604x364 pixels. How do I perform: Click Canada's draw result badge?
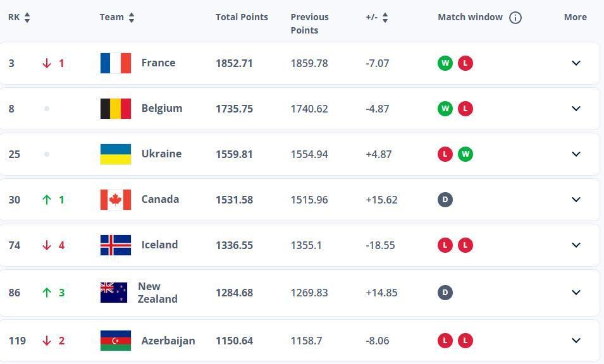click(x=445, y=200)
